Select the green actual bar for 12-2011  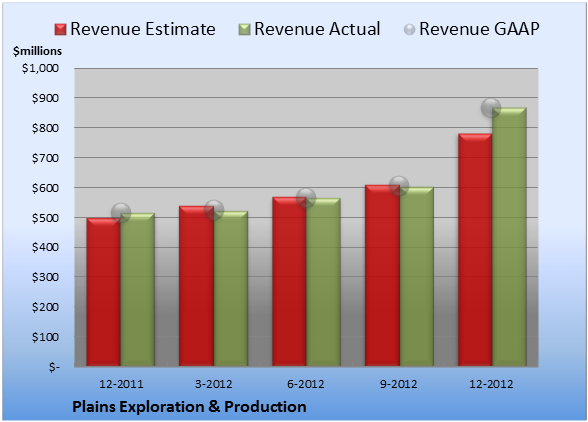(x=138, y=289)
